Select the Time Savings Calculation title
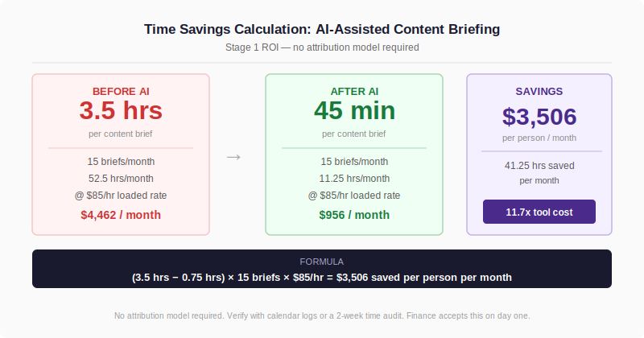This screenshot has height=338, width=644. [322, 29]
